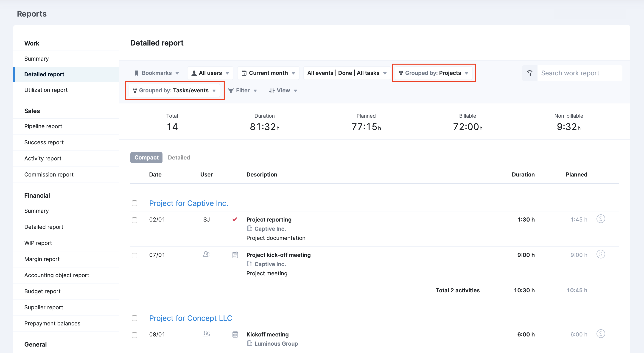
Task: Check the 07/01 Project kick-off meeting row
Action: 134,255
